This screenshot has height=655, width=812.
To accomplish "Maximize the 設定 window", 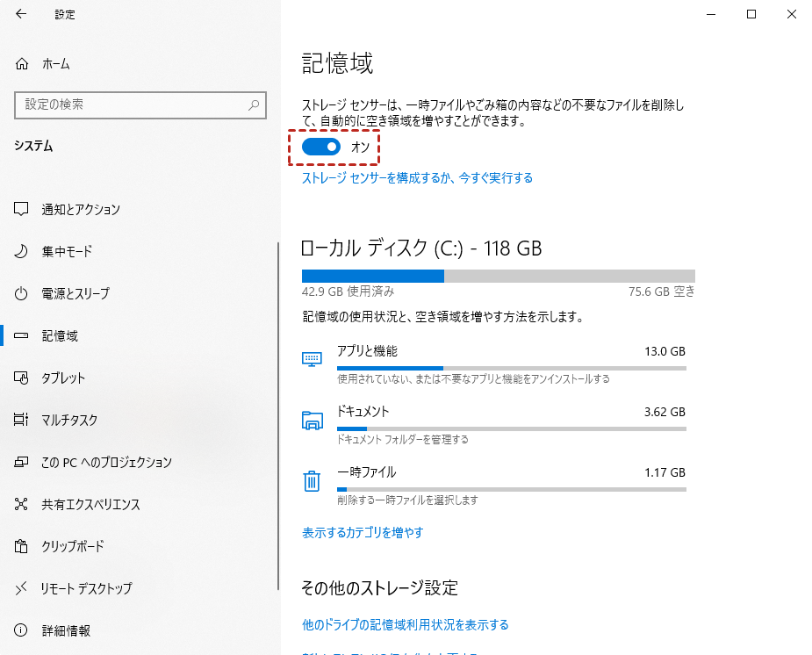I will tap(751, 14).
